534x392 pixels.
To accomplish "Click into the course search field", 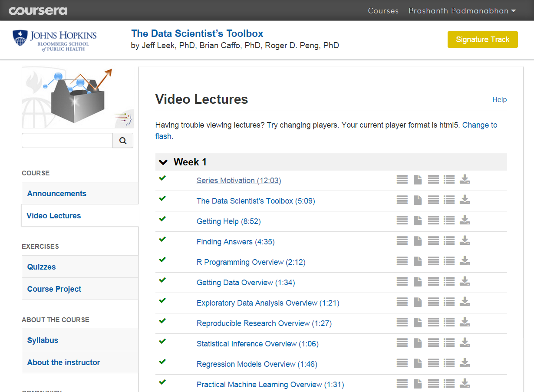I will 67,141.
